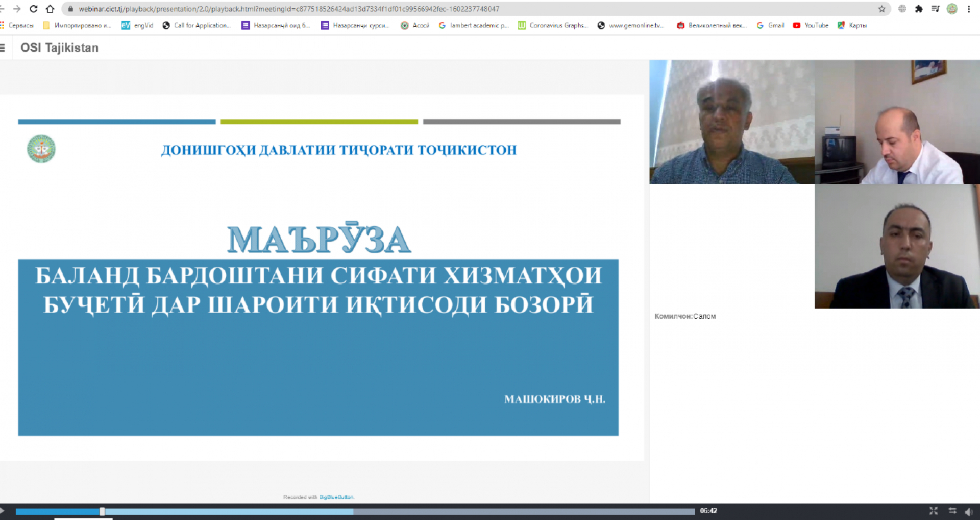The height and width of the screenshot is (520, 980).
Task: Open the Chrome extensions puzzle icon
Action: coord(919,9)
